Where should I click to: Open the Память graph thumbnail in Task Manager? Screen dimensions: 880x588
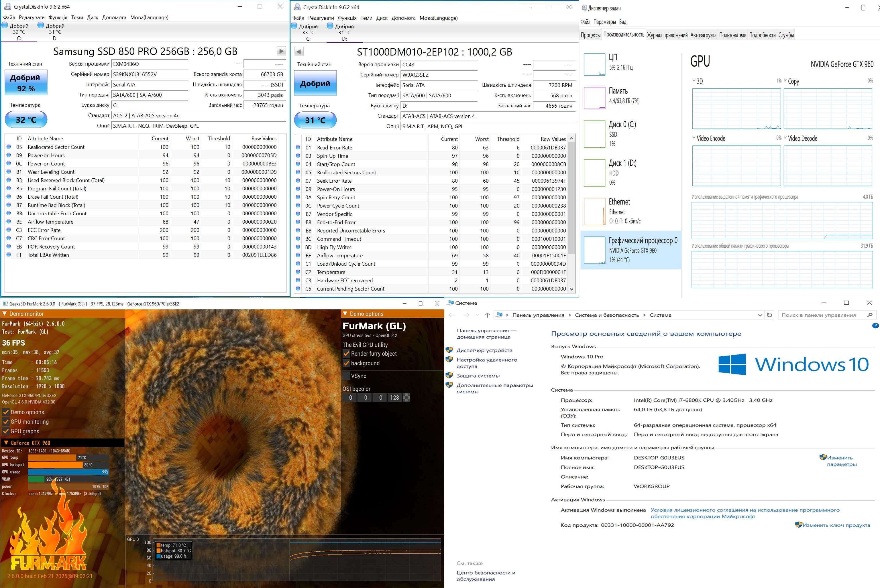pos(594,98)
